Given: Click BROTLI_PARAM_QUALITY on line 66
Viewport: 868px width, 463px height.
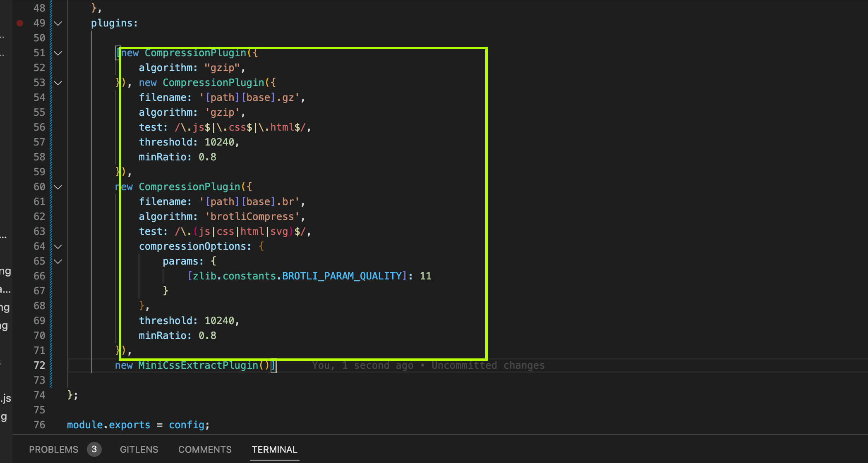Looking at the screenshot, I should pyautogui.click(x=343, y=276).
